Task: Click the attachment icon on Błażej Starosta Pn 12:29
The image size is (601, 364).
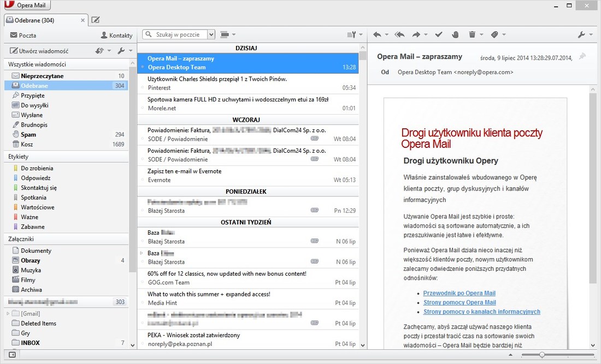Action: coord(314,210)
